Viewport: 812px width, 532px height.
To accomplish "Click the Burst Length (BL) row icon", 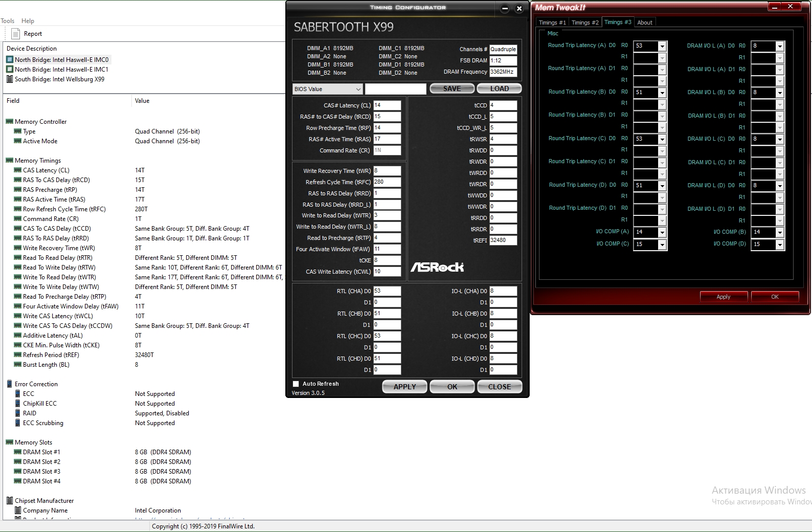I will [17, 365].
